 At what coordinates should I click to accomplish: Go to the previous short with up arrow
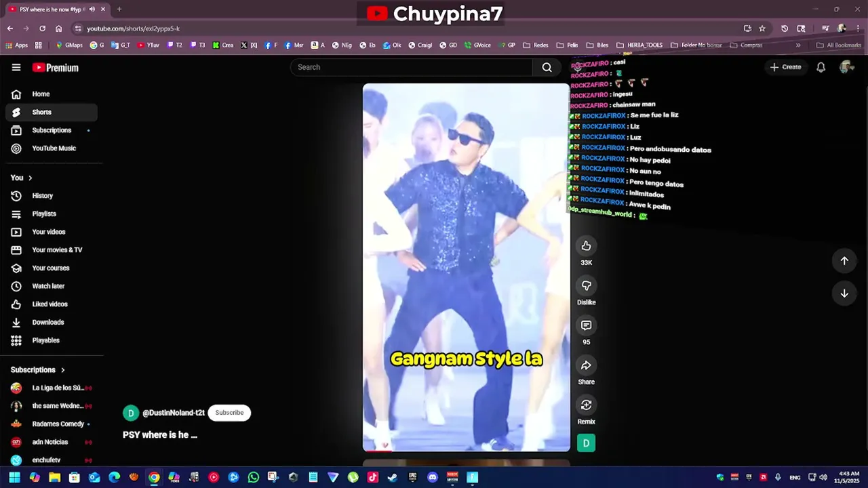(x=844, y=261)
